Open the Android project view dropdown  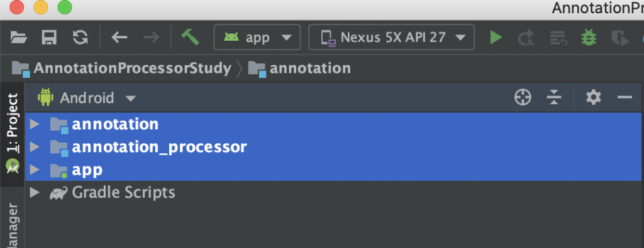87,98
